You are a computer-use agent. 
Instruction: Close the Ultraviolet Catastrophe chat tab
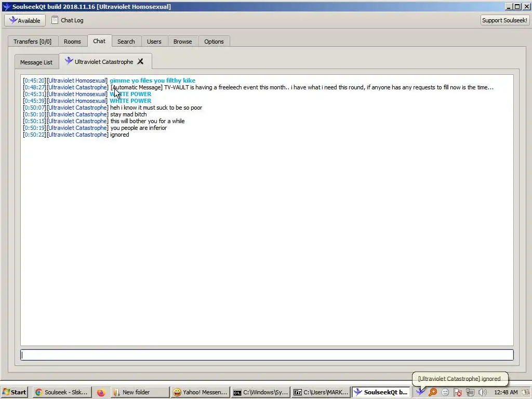point(140,61)
